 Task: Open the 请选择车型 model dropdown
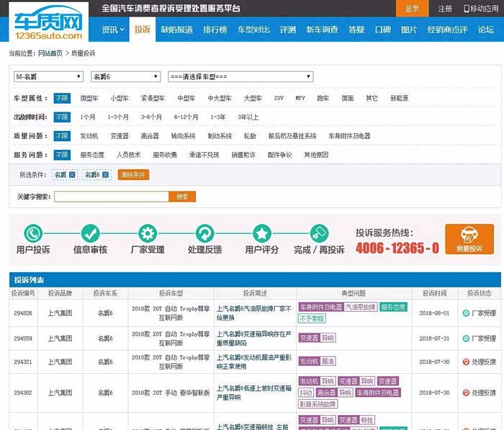(240, 76)
